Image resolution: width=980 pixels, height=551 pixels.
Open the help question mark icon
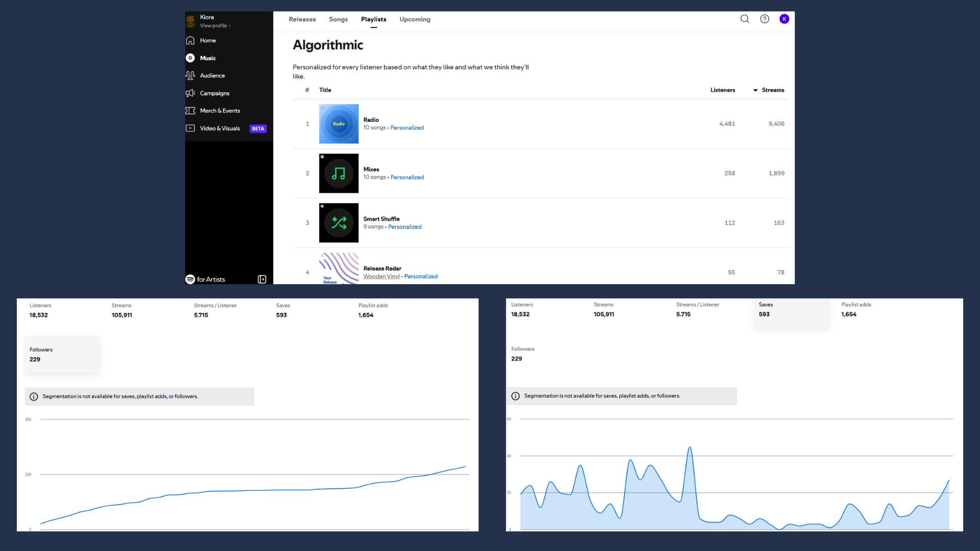[765, 19]
